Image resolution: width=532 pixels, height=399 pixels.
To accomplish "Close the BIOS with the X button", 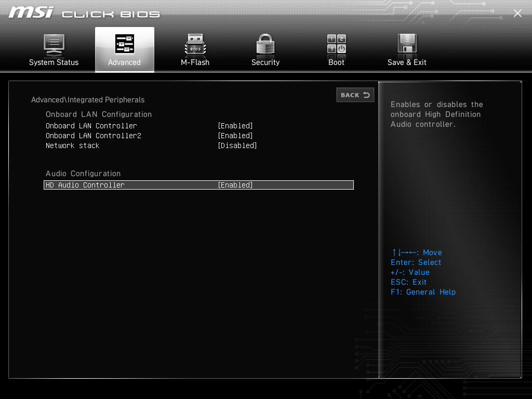I will tap(517, 13).
